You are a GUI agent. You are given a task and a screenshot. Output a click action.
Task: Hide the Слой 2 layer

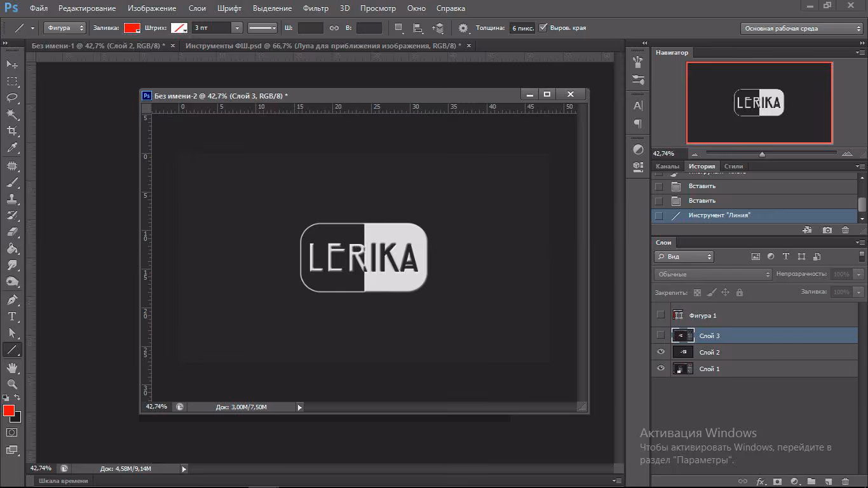coord(661,352)
